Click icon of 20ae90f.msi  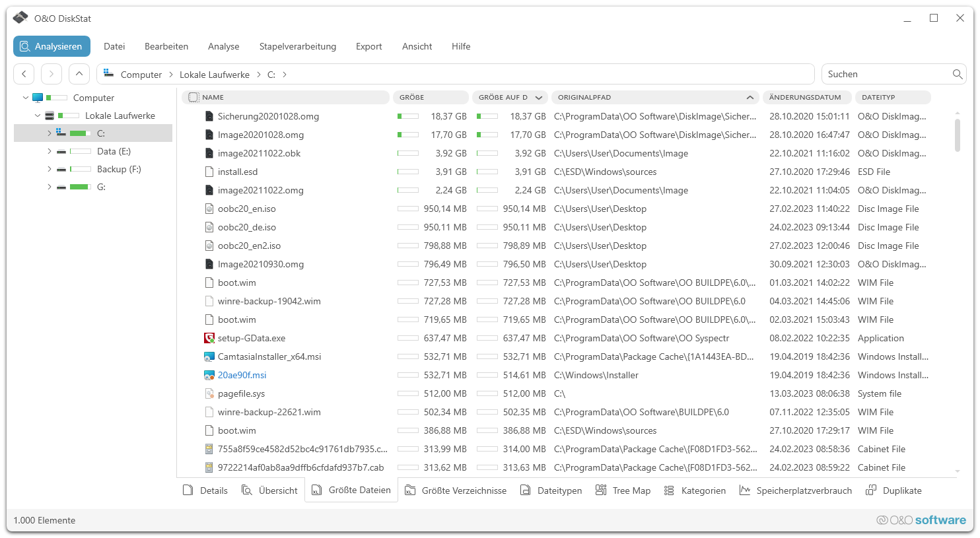[209, 375]
